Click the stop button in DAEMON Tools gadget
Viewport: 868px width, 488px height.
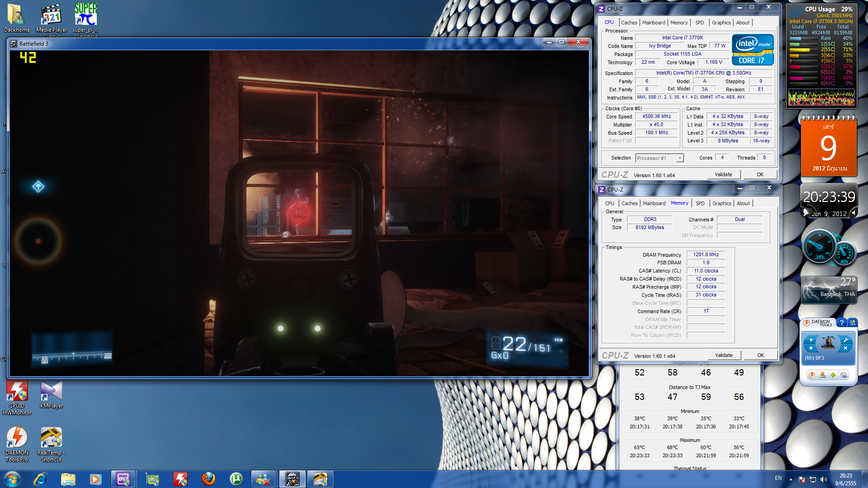click(811, 348)
